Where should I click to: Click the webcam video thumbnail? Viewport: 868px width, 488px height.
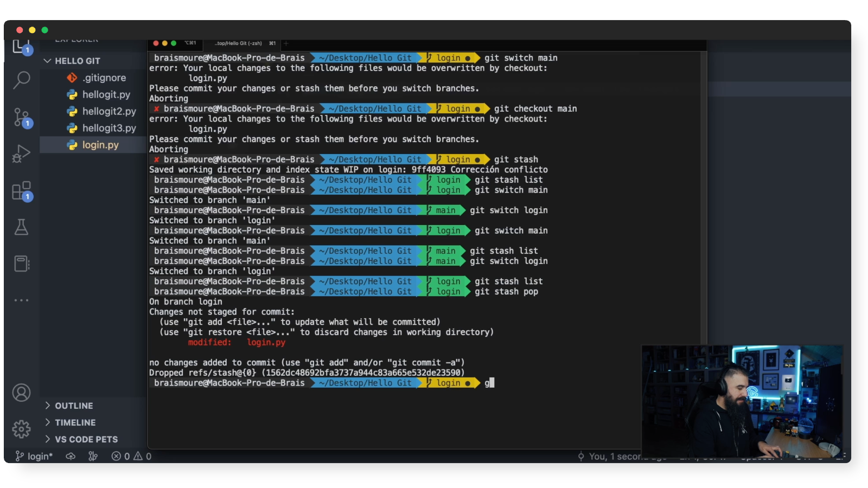[742, 401]
